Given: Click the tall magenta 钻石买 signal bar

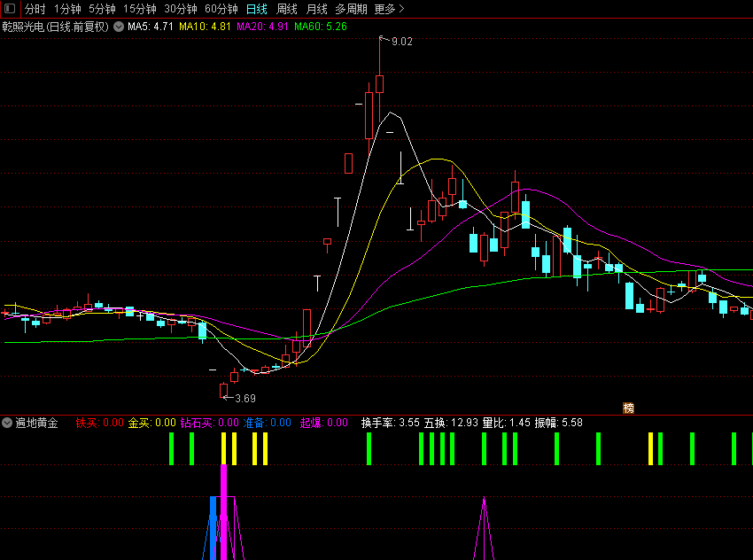Looking at the screenshot, I should click(x=224, y=512).
